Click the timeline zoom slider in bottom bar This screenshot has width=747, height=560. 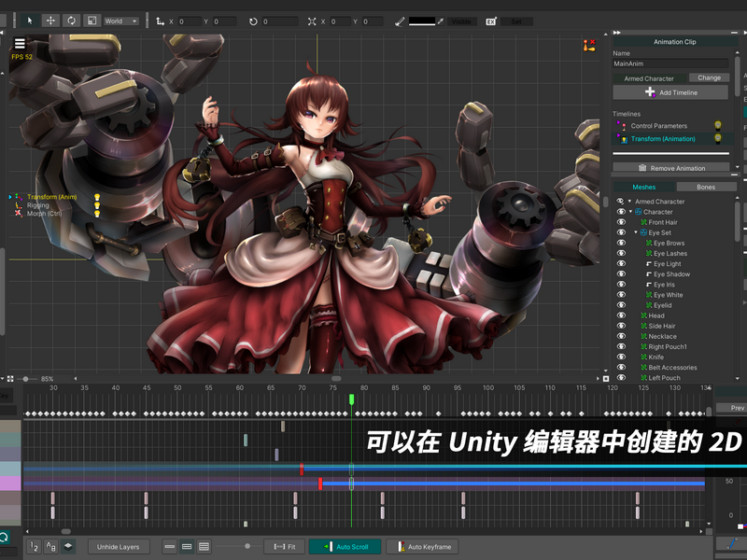click(247, 546)
